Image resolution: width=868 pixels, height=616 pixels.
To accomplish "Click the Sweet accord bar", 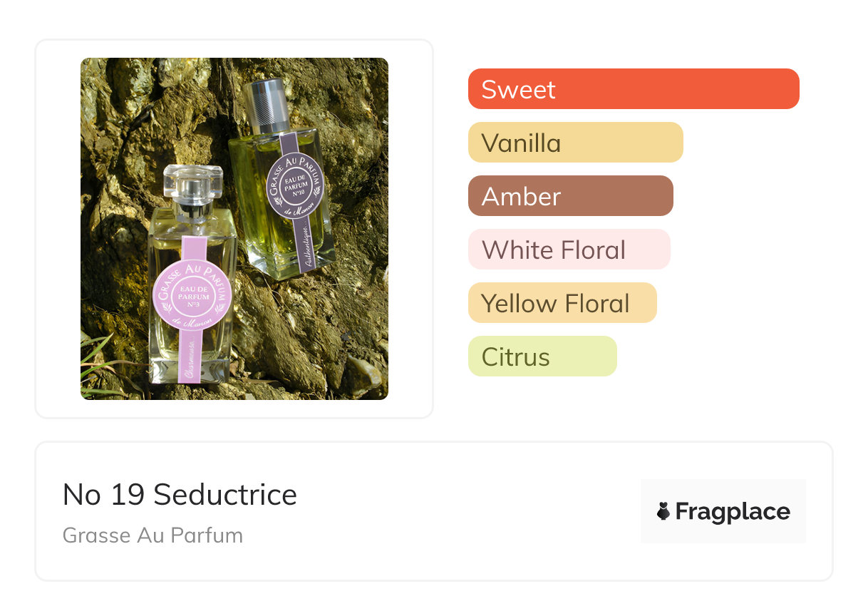I will pos(634,89).
